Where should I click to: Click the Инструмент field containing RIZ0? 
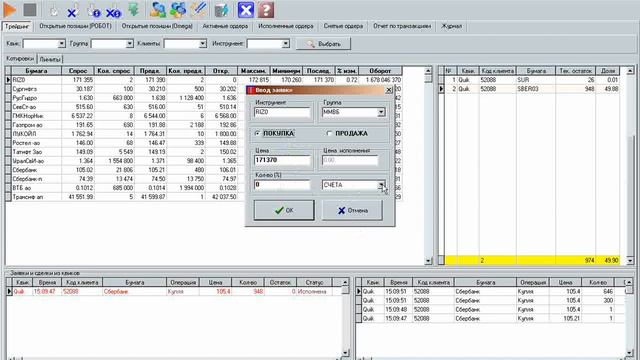282,112
